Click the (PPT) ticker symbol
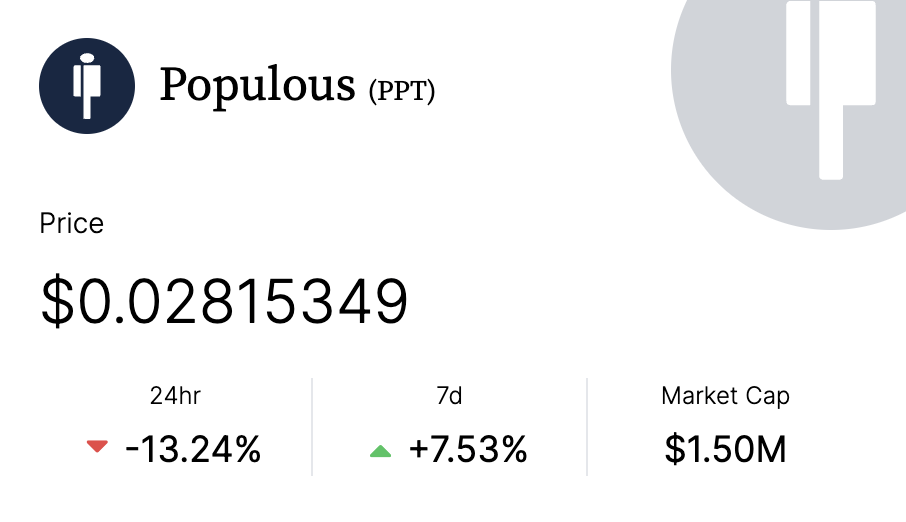Image resolution: width=906 pixels, height=522 pixels. [x=402, y=91]
